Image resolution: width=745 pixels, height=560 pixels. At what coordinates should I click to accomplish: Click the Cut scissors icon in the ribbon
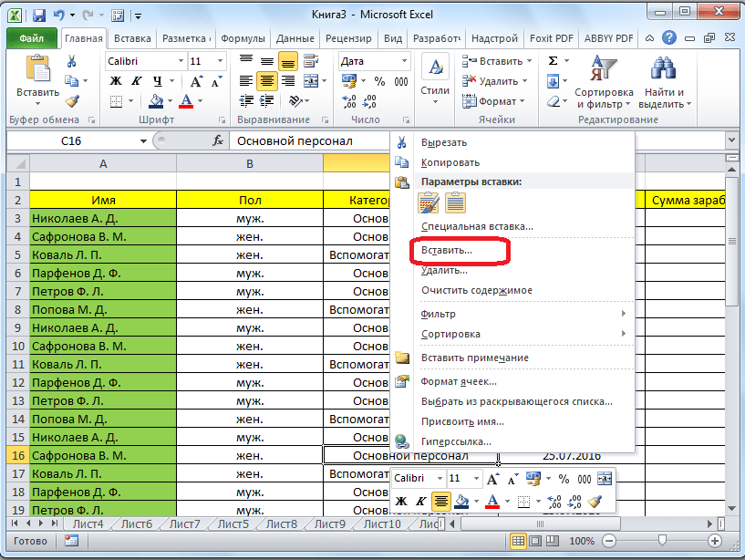coord(72,62)
